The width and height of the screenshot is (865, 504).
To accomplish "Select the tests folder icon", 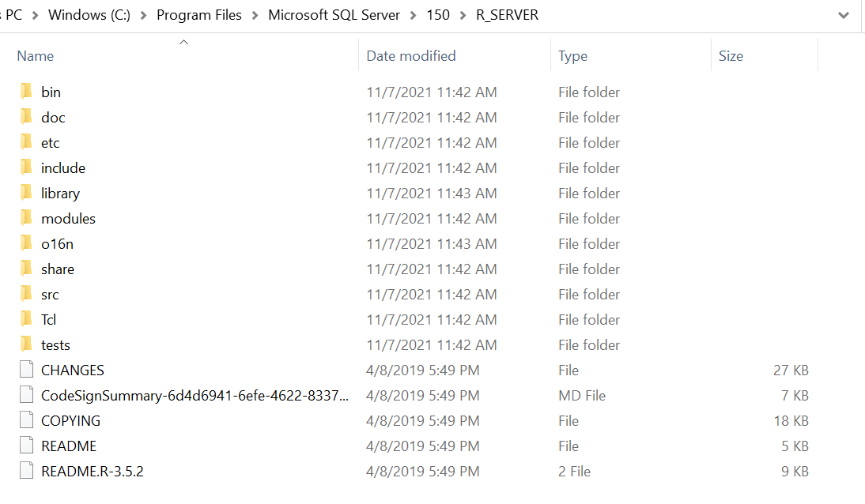I will coord(26,344).
